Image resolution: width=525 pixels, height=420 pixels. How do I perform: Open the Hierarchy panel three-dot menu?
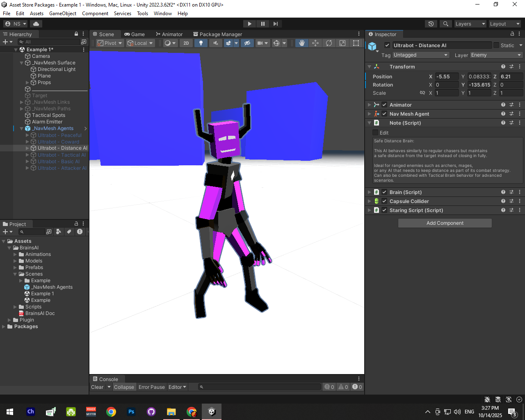(x=83, y=34)
